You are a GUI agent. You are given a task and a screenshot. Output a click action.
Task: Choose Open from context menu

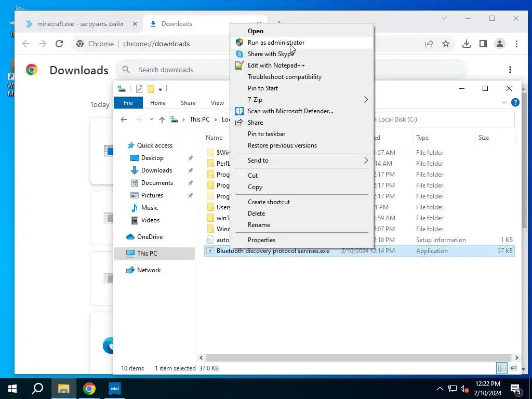[302, 31]
